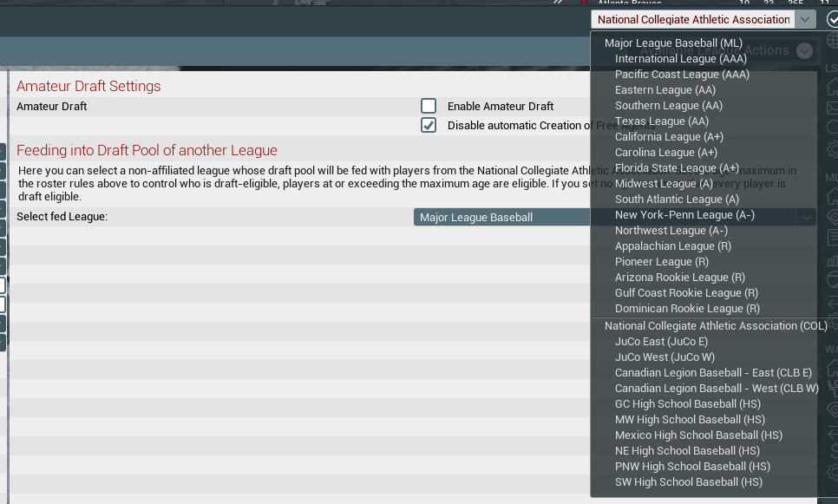This screenshot has width=838, height=504.
Task: Select SW High School Baseball (HS)
Action: [x=689, y=482]
